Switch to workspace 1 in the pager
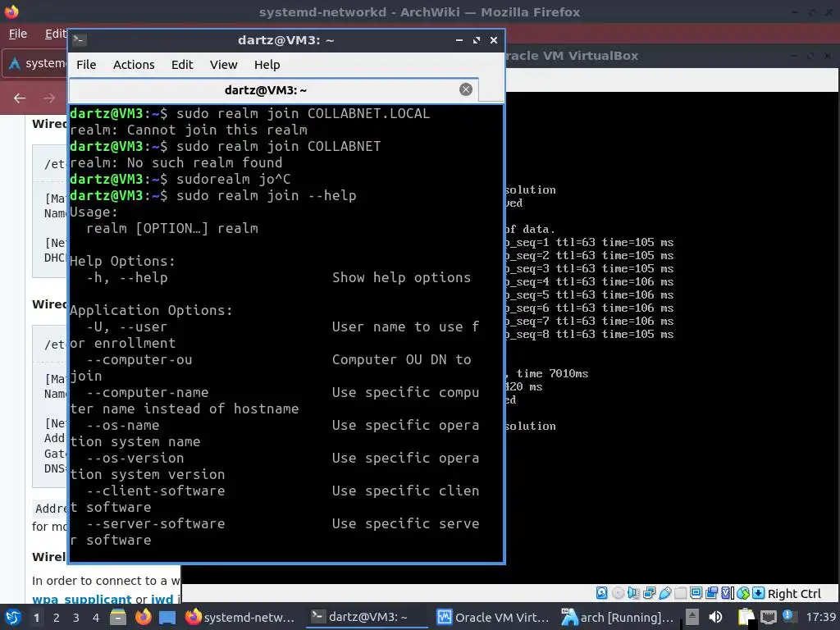The image size is (840, 630). tap(36, 618)
